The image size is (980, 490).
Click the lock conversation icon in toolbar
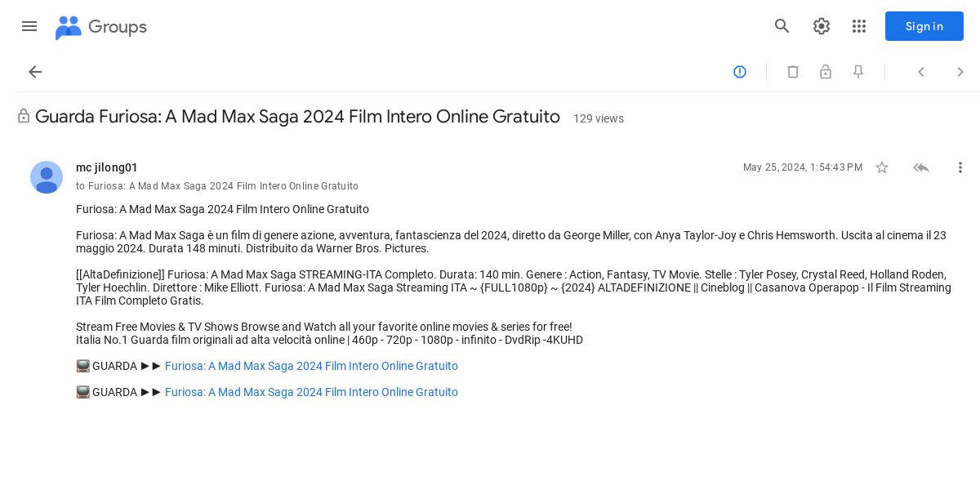tap(826, 72)
